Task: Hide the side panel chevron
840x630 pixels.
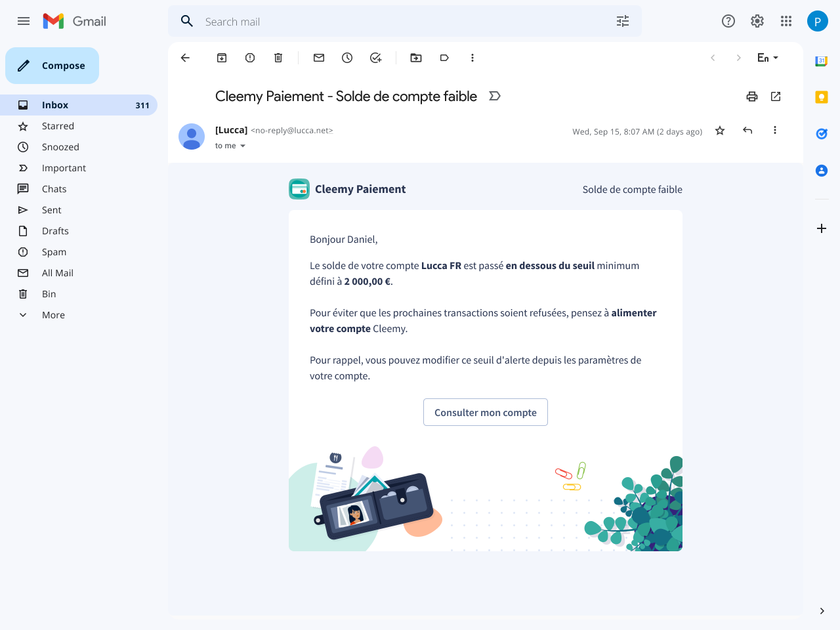Action: 822,611
